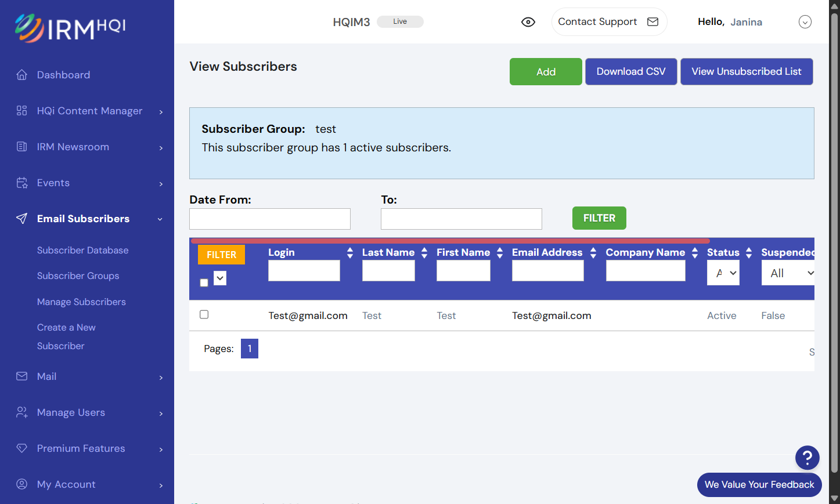Click the HQi Content Manager grid icon

(22, 111)
